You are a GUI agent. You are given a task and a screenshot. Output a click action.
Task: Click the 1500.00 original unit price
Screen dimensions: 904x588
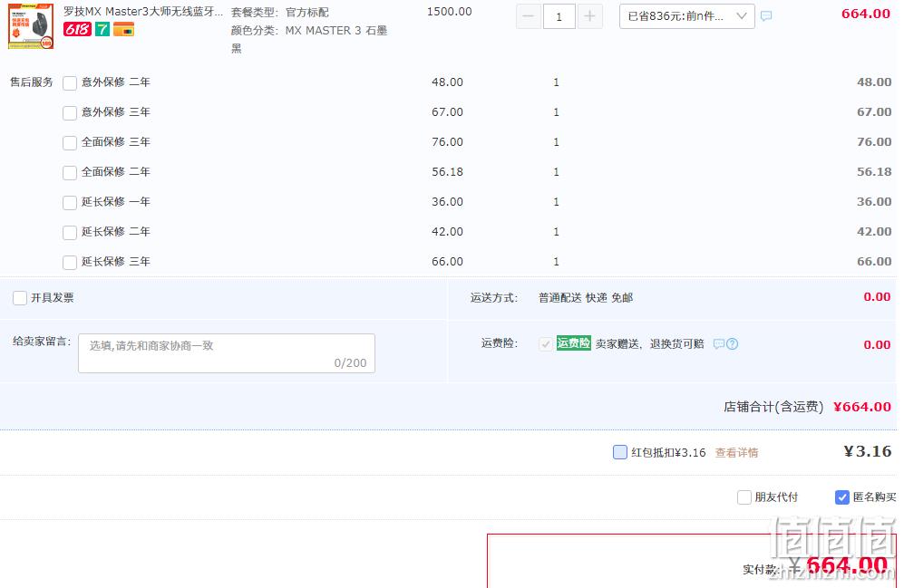pyautogui.click(x=449, y=12)
